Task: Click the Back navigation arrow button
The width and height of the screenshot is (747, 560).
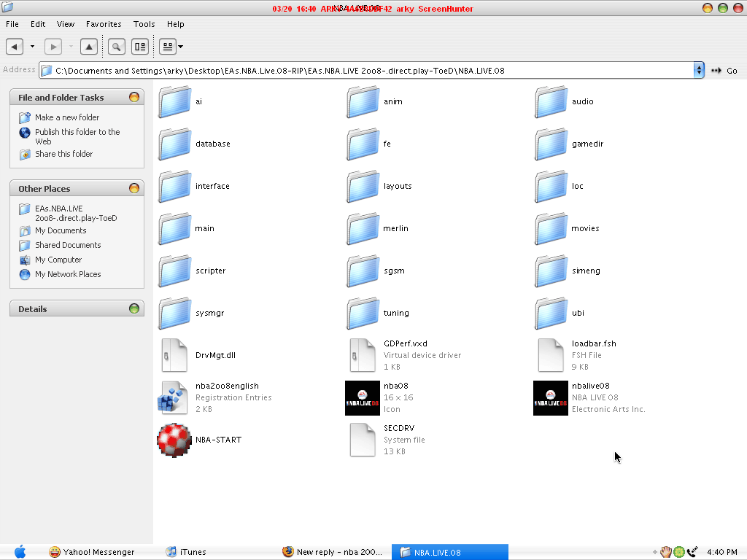Action: pyautogui.click(x=15, y=47)
